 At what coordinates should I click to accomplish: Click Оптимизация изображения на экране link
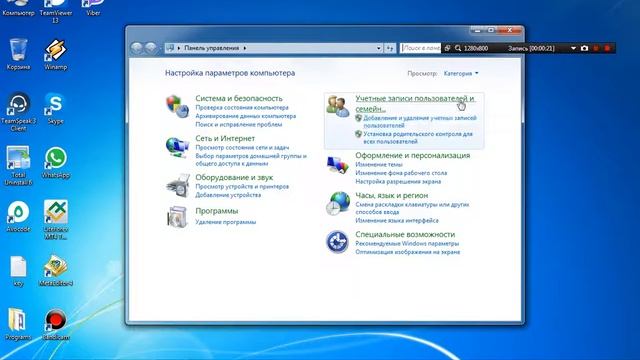(408, 252)
